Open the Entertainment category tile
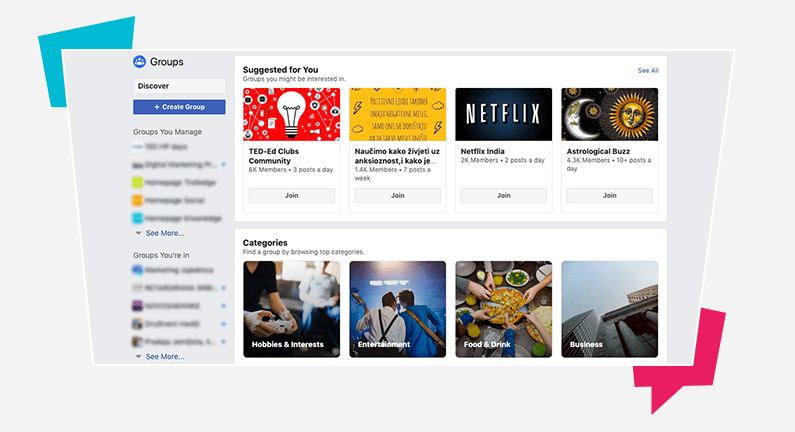Image resolution: width=795 pixels, height=432 pixels. tap(398, 309)
